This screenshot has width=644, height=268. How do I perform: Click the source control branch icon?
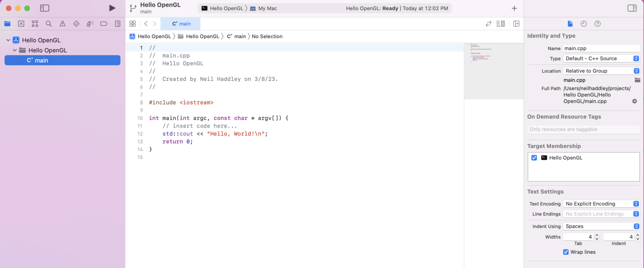(133, 8)
